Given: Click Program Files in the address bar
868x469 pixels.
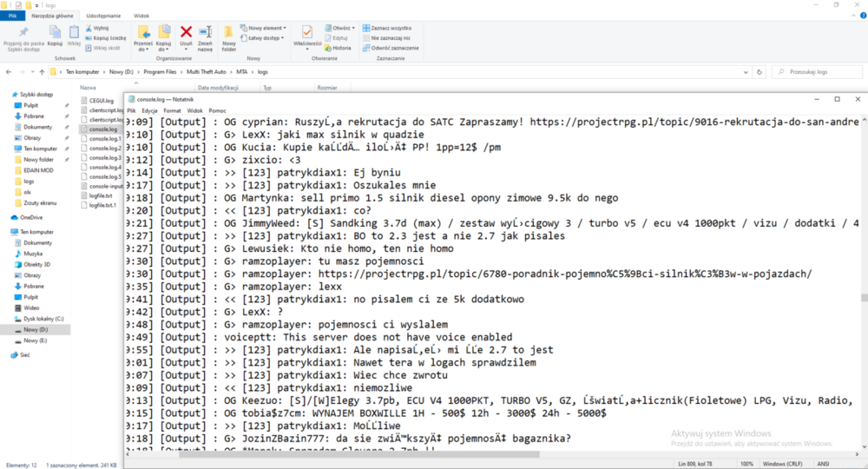Looking at the screenshot, I should coord(160,72).
